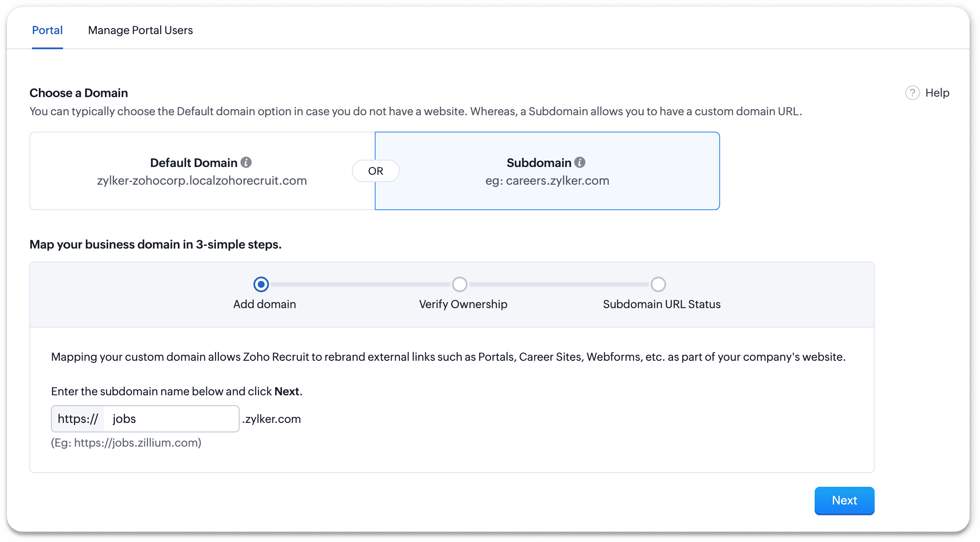Click the Add domain step label
This screenshot has width=980, height=542.
point(264,304)
